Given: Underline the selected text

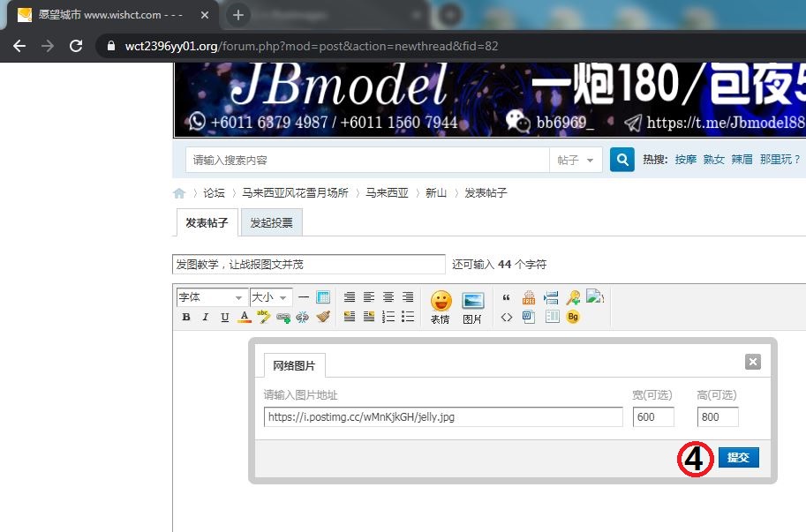Looking at the screenshot, I should tap(224, 317).
